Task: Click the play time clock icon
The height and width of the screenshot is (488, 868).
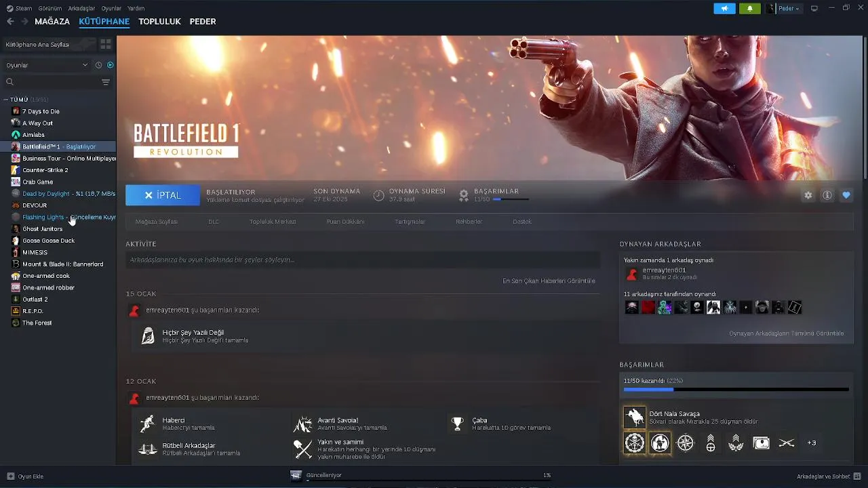Action: 378,195
